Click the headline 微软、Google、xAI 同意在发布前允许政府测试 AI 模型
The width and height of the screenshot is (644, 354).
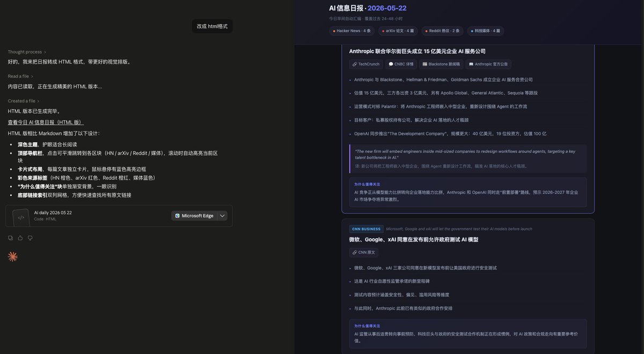point(413,240)
